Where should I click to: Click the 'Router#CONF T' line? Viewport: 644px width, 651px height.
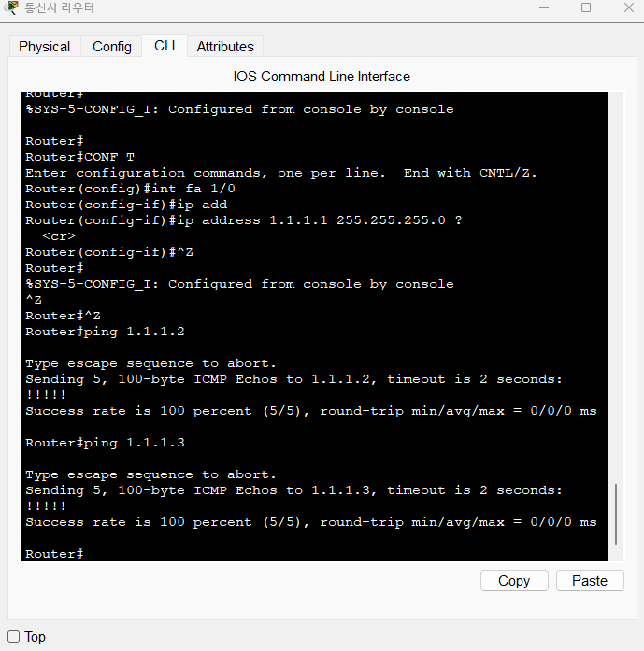(x=79, y=157)
